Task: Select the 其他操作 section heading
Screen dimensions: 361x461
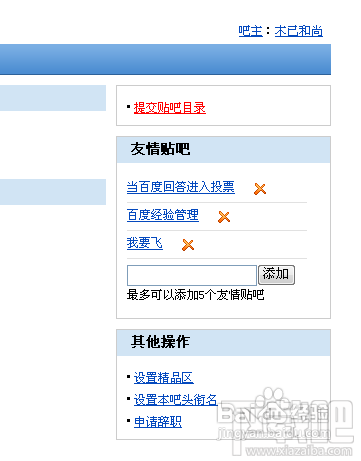Action: click(x=160, y=342)
